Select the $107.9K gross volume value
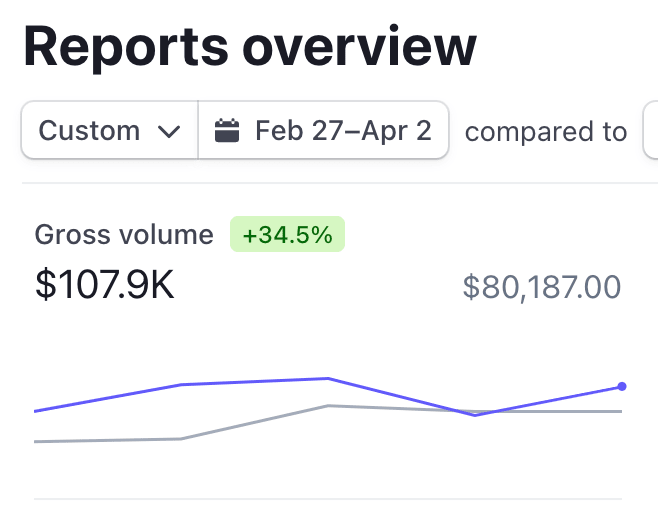 (x=104, y=286)
